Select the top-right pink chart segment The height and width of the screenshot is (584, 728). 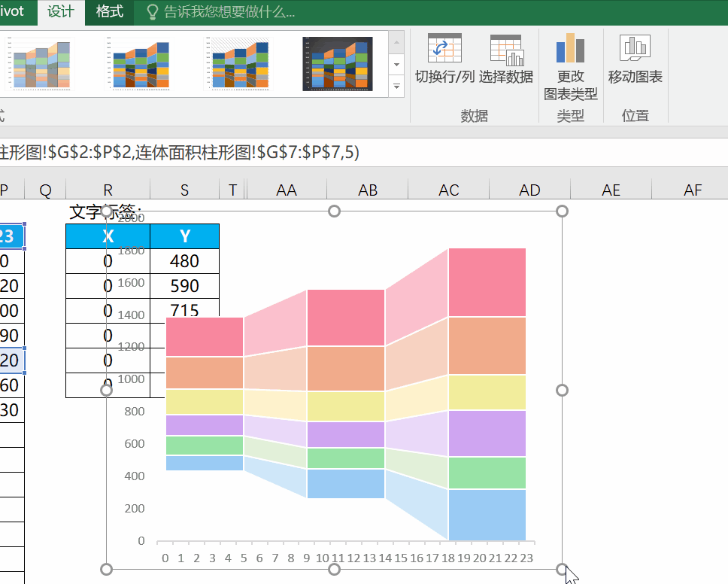click(x=487, y=281)
